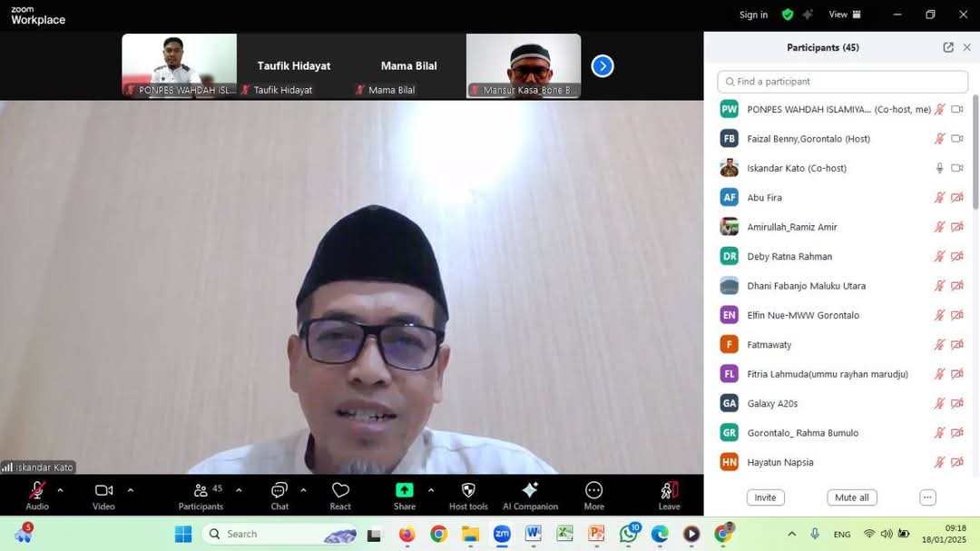Click Sign in at the top

(x=753, y=15)
